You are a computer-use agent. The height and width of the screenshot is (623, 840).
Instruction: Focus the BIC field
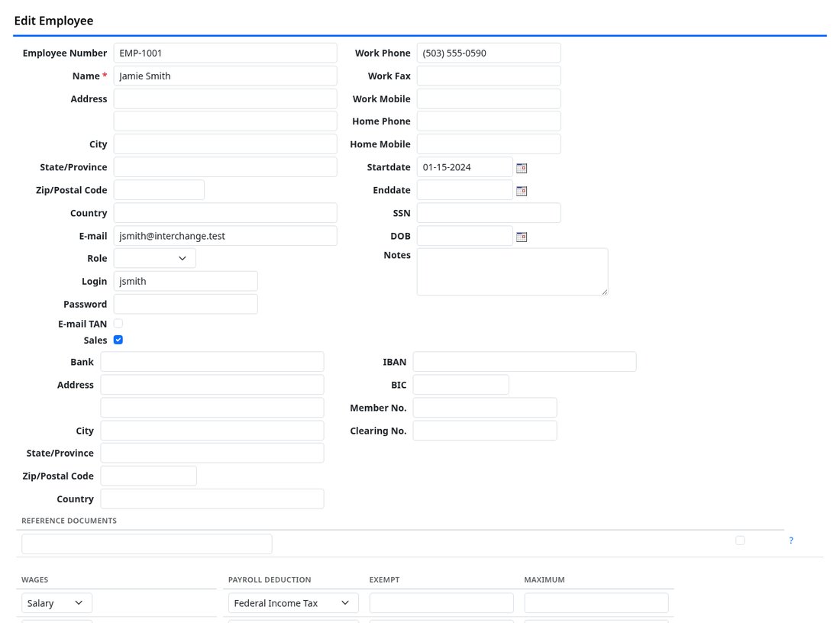click(460, 385)
